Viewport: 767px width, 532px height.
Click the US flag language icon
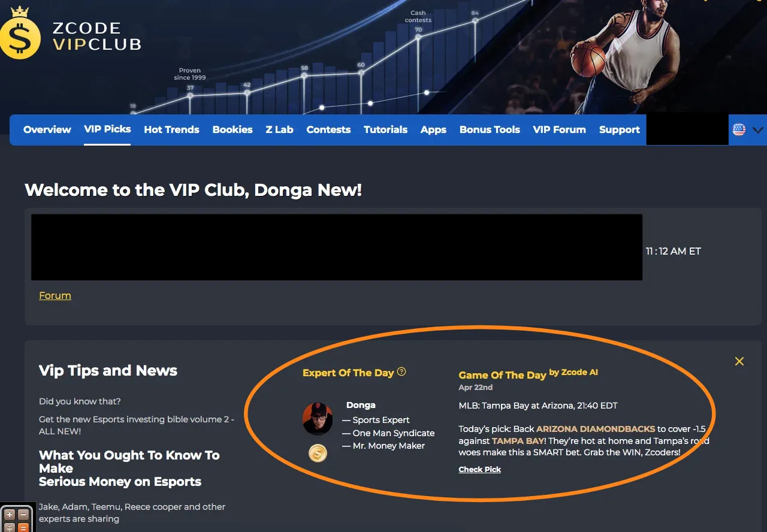pos(739,129)
